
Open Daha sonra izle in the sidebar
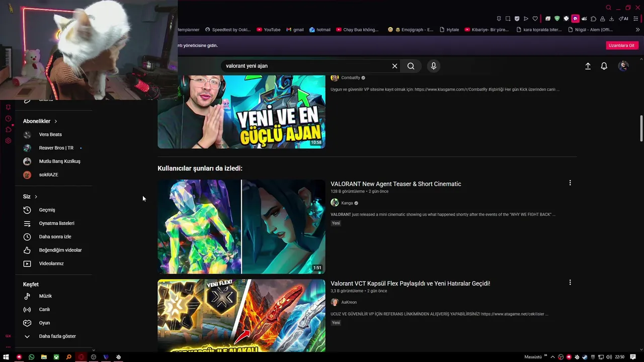tap(54, 237)
